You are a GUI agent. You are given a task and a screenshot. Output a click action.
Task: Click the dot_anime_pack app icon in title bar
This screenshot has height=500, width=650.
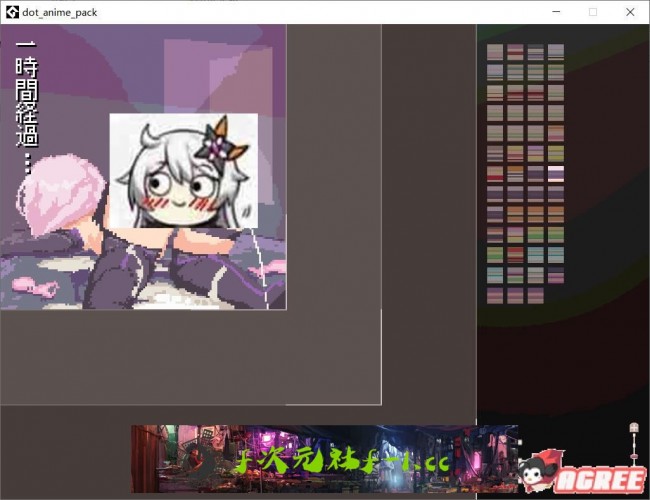pyautogui.click(x=11, y=12)
